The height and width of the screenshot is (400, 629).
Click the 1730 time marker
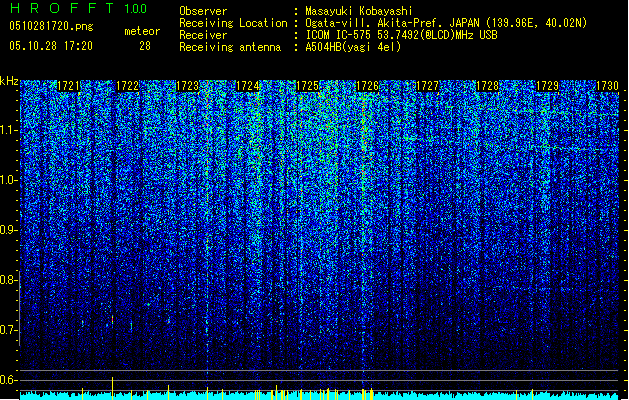click(x=607, y=86)
